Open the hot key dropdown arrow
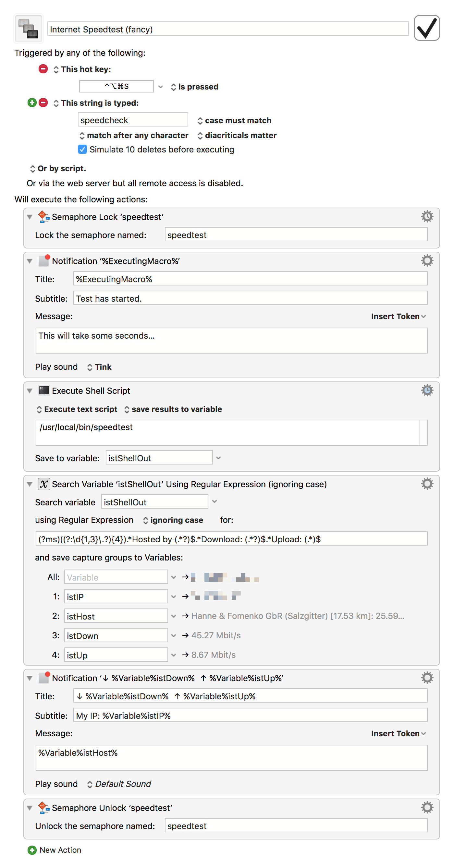 (160, 87)
